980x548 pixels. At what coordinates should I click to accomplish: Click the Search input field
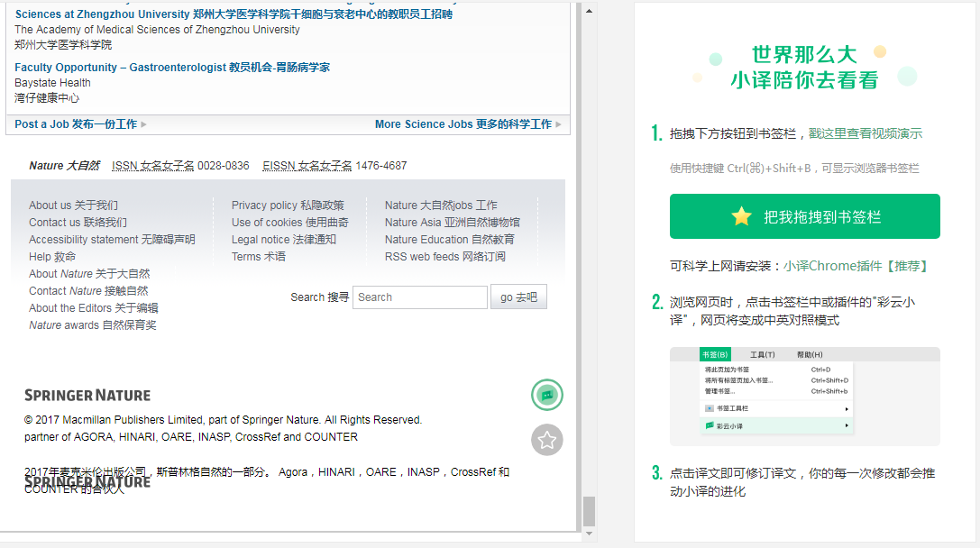420,297
